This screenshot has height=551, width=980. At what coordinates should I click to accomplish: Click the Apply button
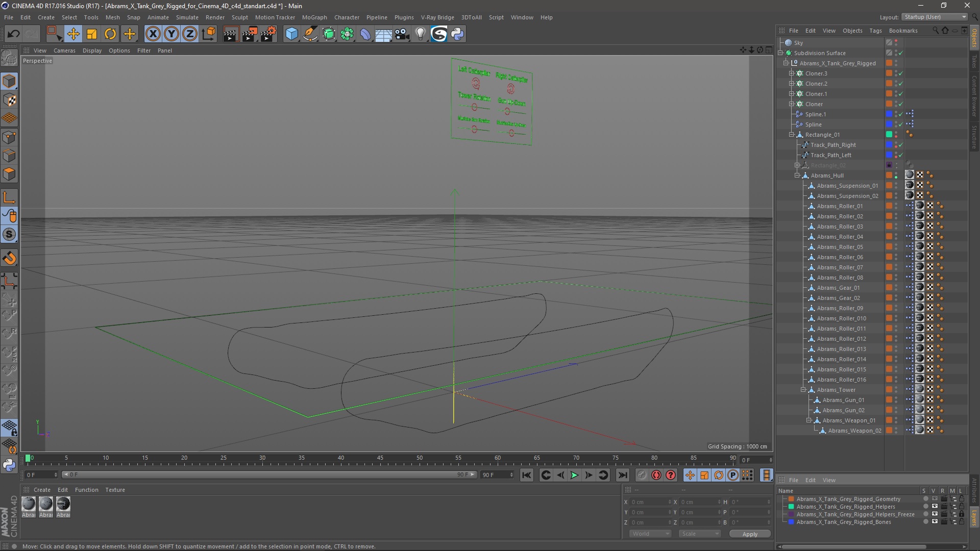pos(749,534)
